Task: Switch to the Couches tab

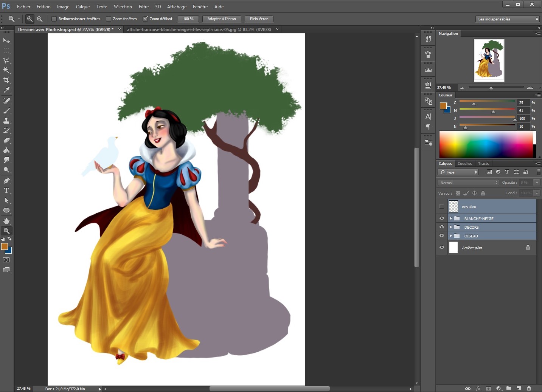Action: (x=464, y=163)
